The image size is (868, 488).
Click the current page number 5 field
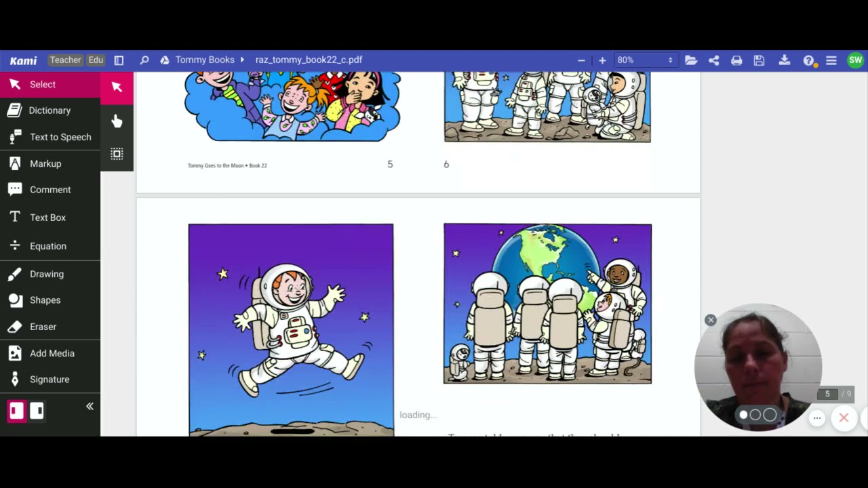click(827, 394)
